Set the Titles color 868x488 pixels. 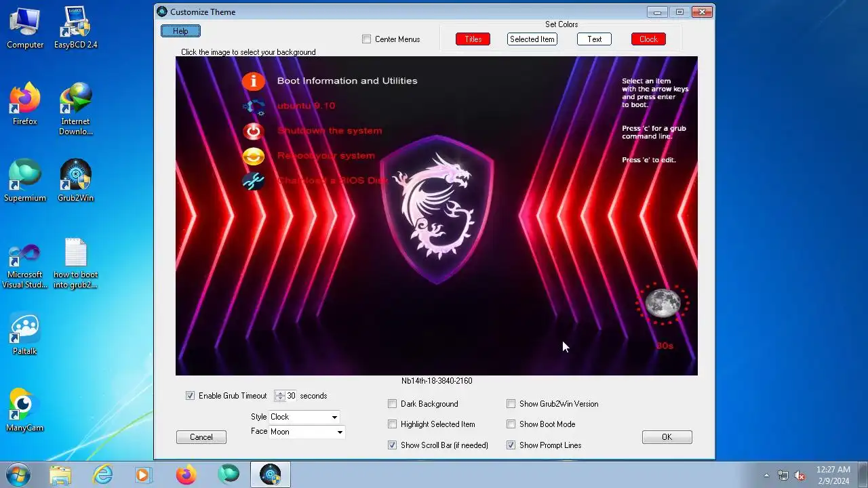click(473, 39)
